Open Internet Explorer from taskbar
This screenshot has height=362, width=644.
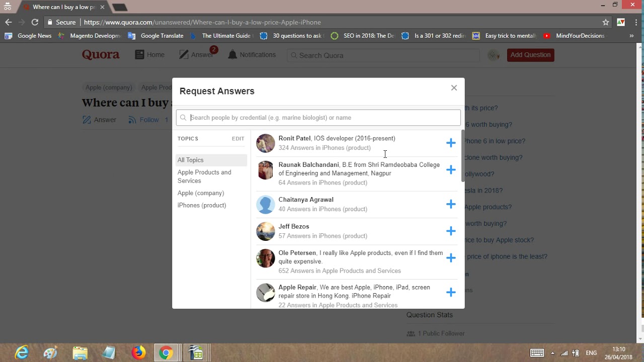point(22,353)
